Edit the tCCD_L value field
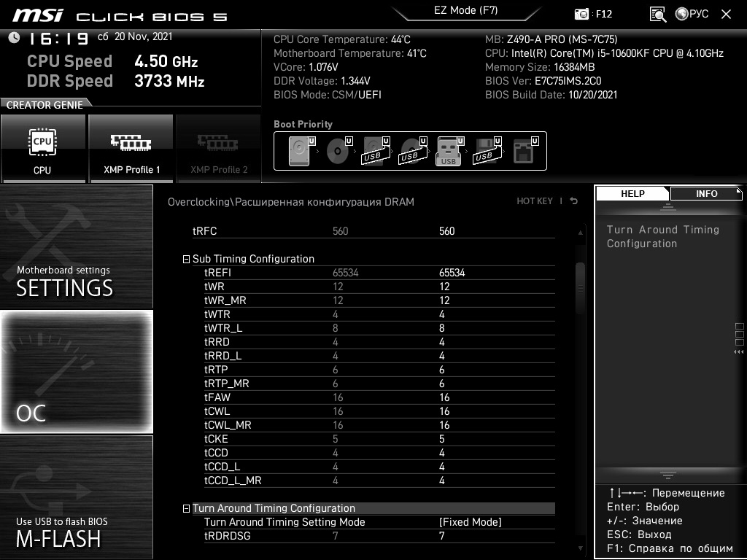Screen dimensions: 747x560 tap(442, 466)
